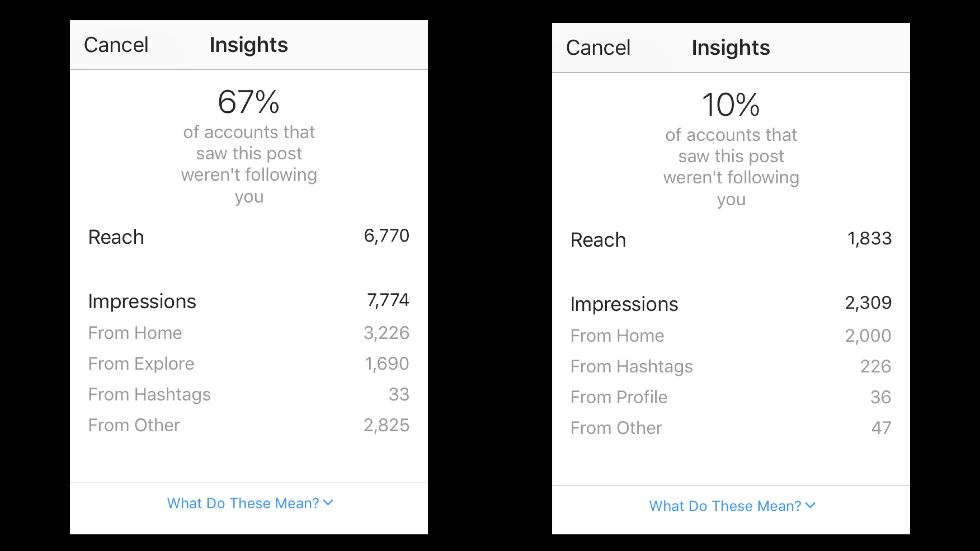The width and height of the screenshot is (980, 551).
Task: Tap the Impressions row showing 2,309
Action: click(731, 303)
